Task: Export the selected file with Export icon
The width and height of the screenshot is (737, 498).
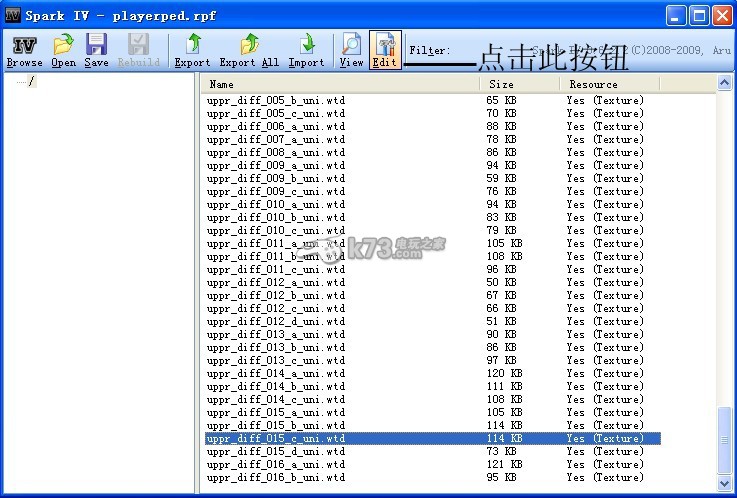Action: point(192,50)
